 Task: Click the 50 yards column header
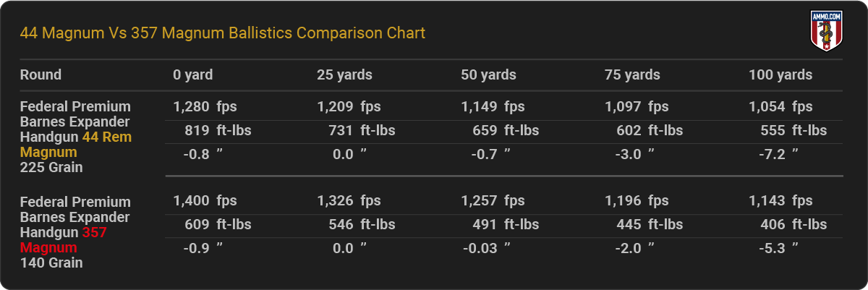pos(488,74)
